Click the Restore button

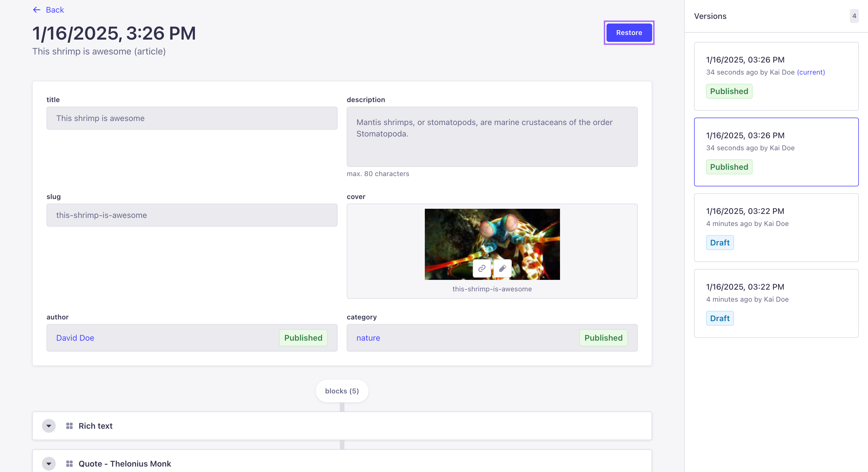point(629,32)
